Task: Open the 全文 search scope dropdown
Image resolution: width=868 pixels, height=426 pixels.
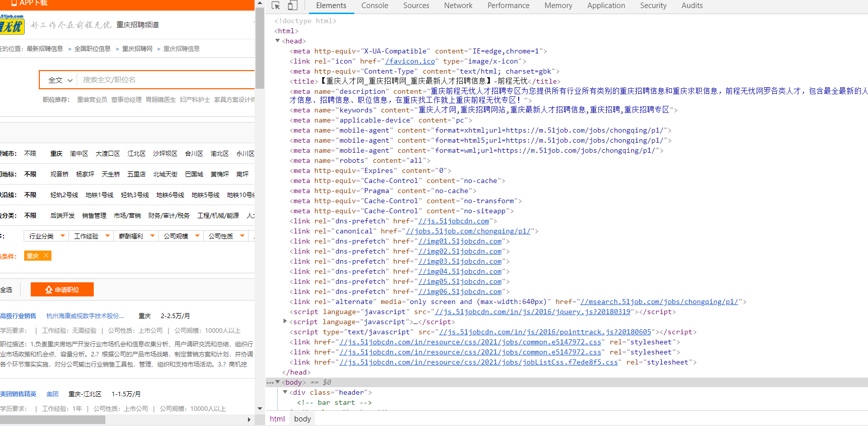Action: 60,80
